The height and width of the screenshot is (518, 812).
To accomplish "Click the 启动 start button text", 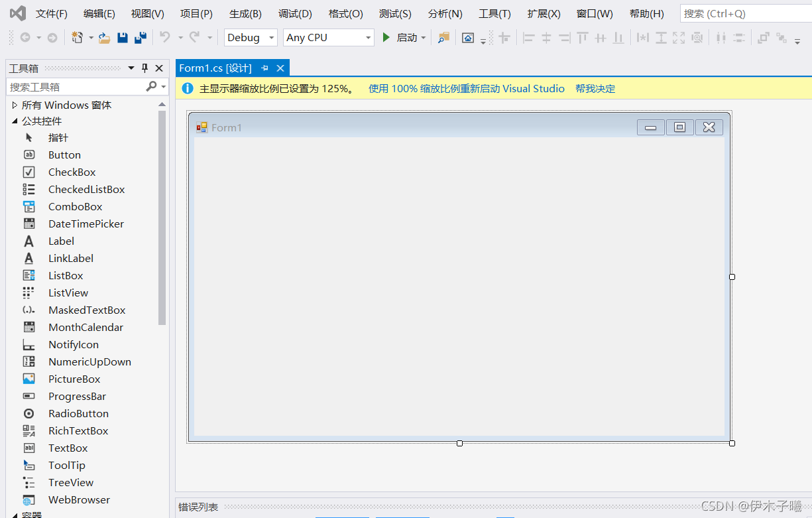I will click(407, 38).
